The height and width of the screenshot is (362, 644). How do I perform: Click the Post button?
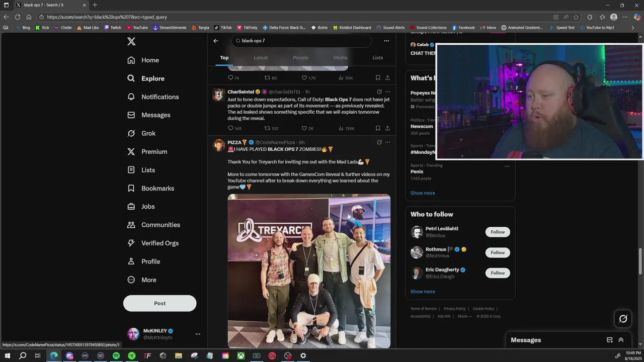click(x=159, y=303)
